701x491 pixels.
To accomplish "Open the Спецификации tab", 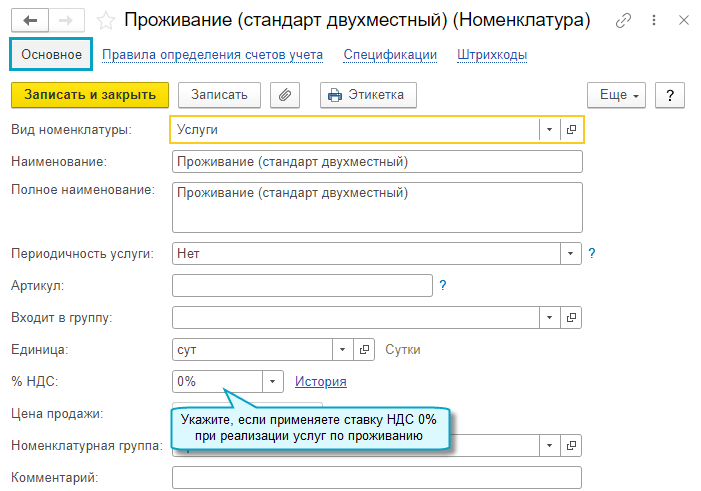I will [x=390, y=56].
